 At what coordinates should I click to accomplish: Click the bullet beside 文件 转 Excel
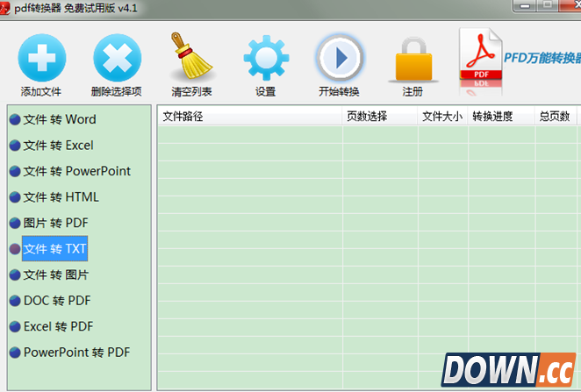click(15, 146)
